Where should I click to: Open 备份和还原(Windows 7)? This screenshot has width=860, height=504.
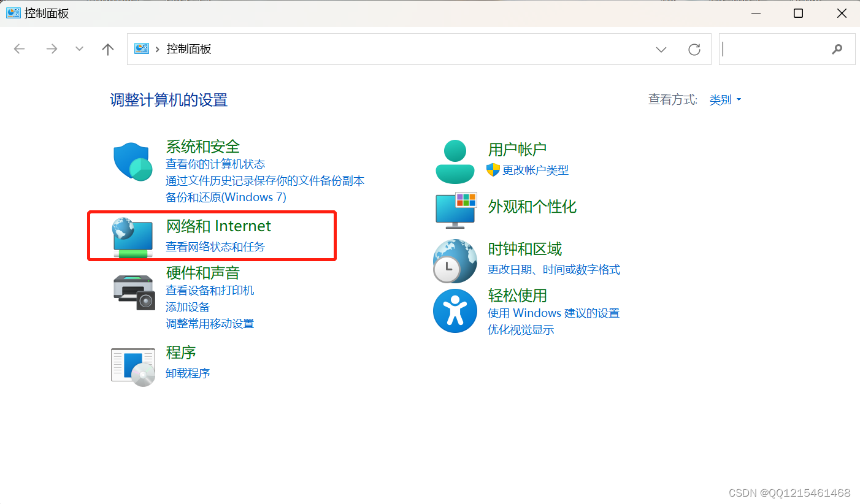tap(225, 197)
